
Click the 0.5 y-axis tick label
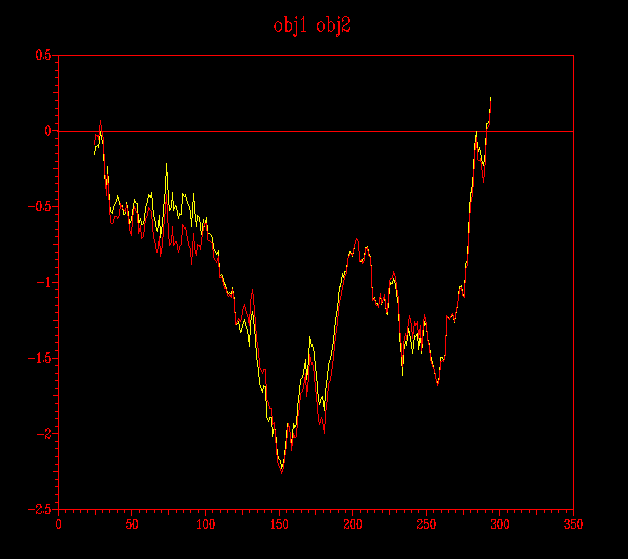click(x=43, y=55)
